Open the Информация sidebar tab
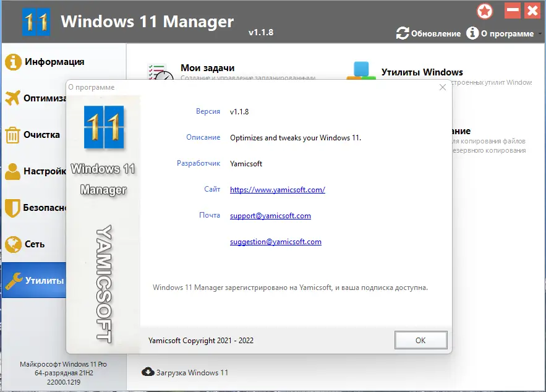Viewport: 546px width, 392px height. point(64,62)
